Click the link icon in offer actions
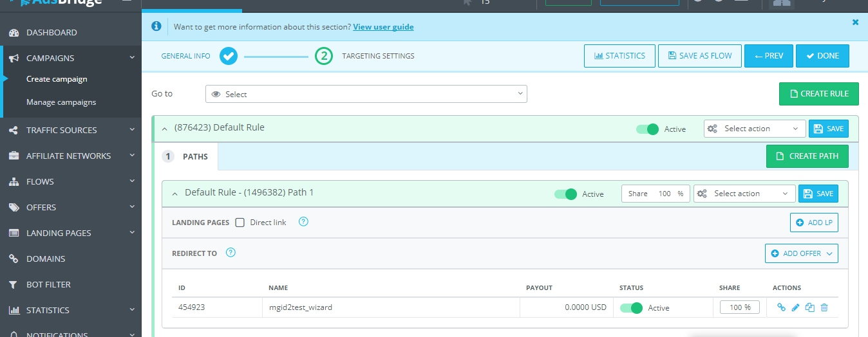 (781, 308)
